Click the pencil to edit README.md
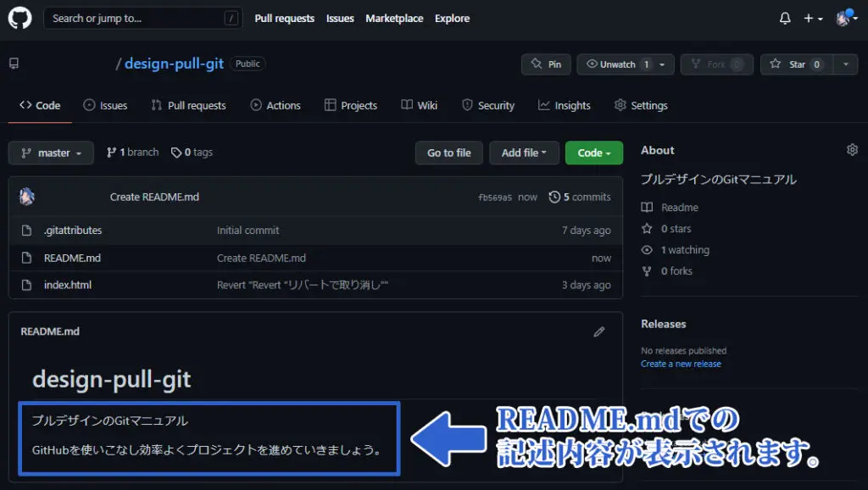Viewport: 868px width, 490px height. pyautogui.click(x=599, y=331)
